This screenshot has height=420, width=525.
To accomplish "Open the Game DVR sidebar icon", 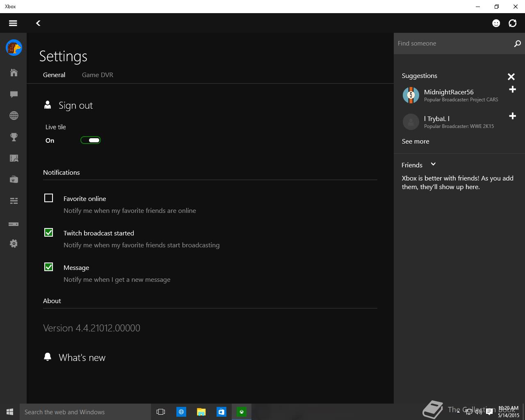I will [x=14, y=158].
